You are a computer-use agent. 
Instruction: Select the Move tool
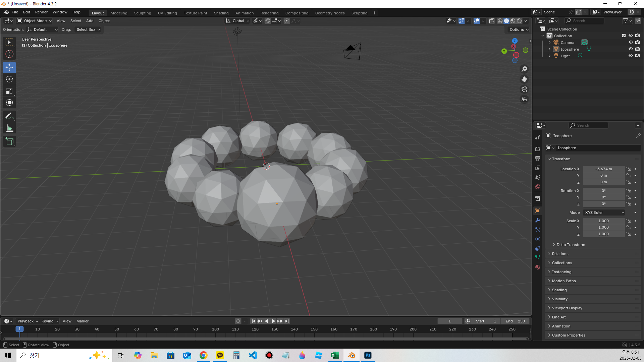point(9,67)
